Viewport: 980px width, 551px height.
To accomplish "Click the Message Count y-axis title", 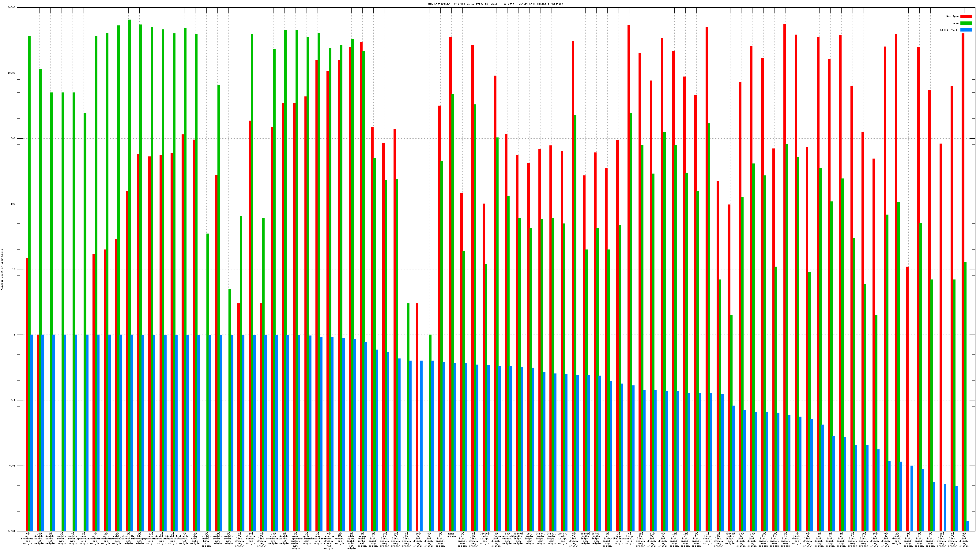I will 2,270.
